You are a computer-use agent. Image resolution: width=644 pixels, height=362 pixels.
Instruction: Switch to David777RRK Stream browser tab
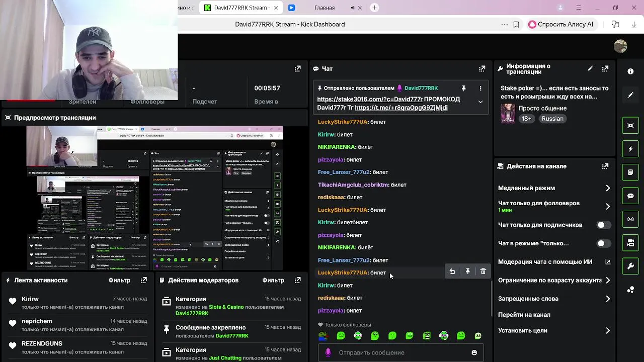(x=242, y=8)
